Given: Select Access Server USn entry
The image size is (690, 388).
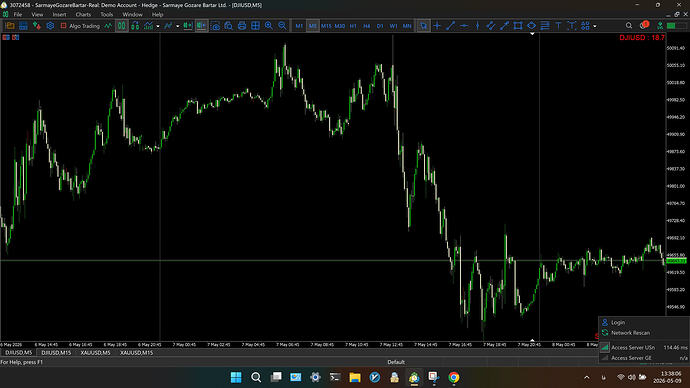Looking at the screenshot, I should pyautogui.click(x=644, y=348).
